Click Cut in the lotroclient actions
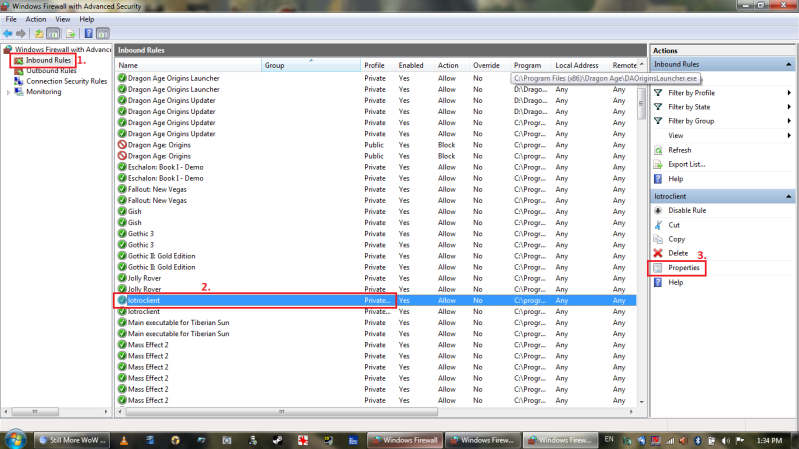 click(674, 225)
